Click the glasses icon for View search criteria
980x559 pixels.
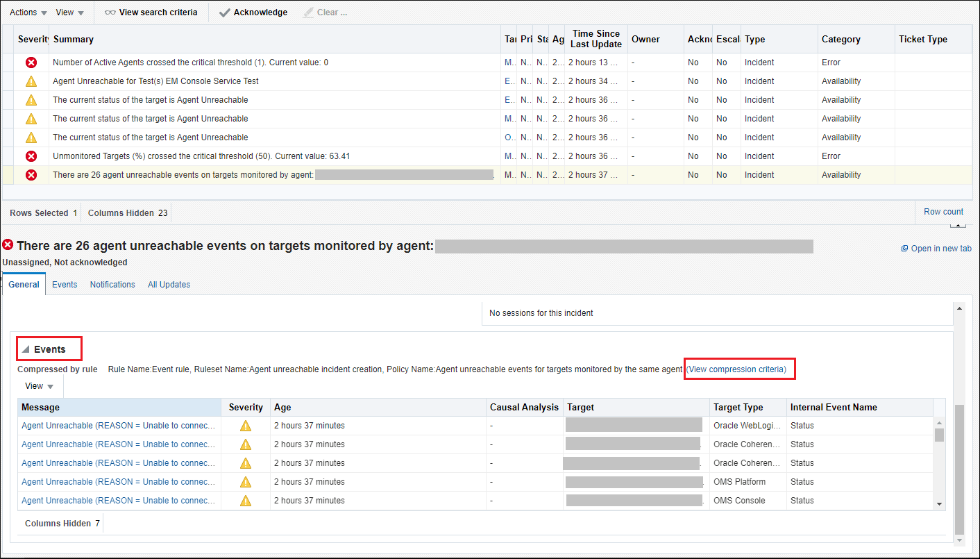[x=110, y=12]
